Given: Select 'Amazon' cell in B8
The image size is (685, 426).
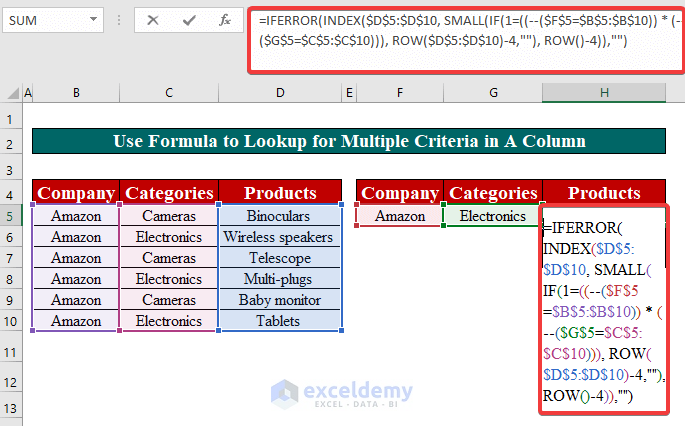Looking at the screenshot, I should pos(76,279).
